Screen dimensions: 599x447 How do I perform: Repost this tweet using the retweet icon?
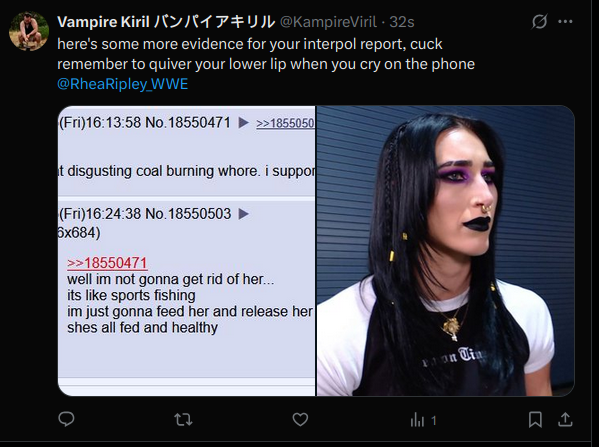point(183,420)
